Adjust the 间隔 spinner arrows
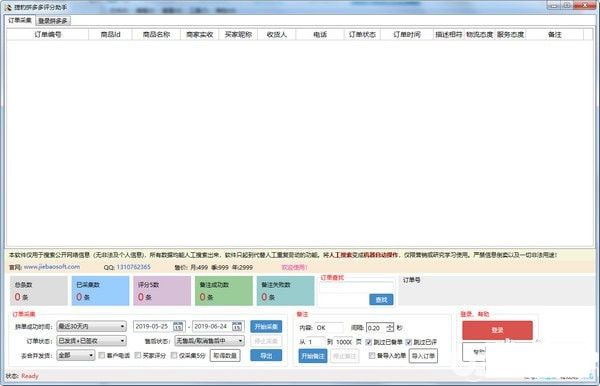 tap(390, 328)
